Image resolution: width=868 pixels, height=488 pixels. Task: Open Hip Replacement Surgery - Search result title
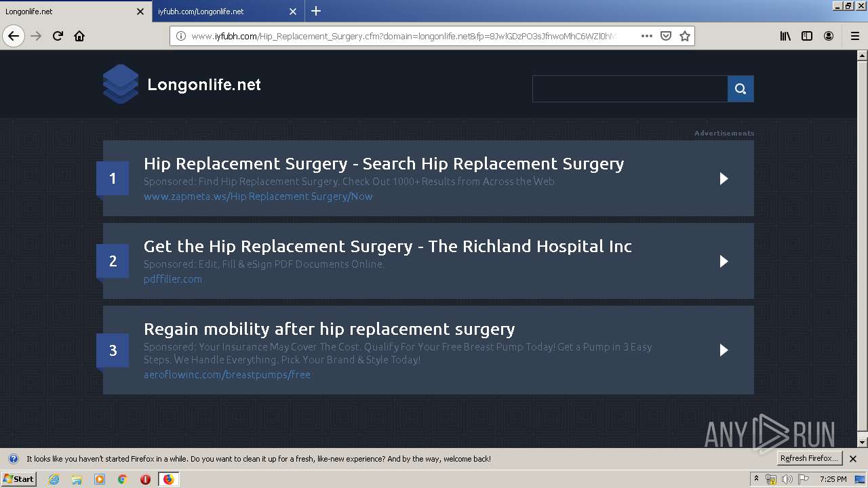(x=384, y=163)
